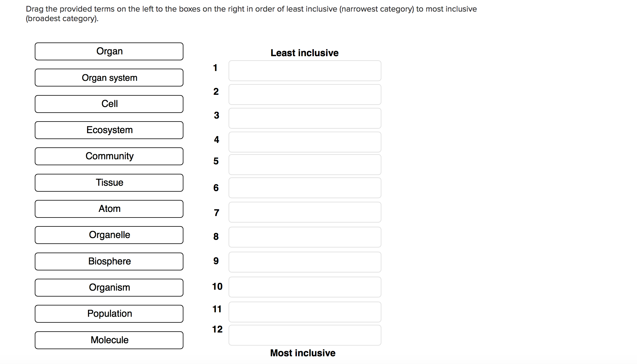Click the Least inclusive heading text
The width and height of the screenshot is (637, 364).
click(304, 53)
